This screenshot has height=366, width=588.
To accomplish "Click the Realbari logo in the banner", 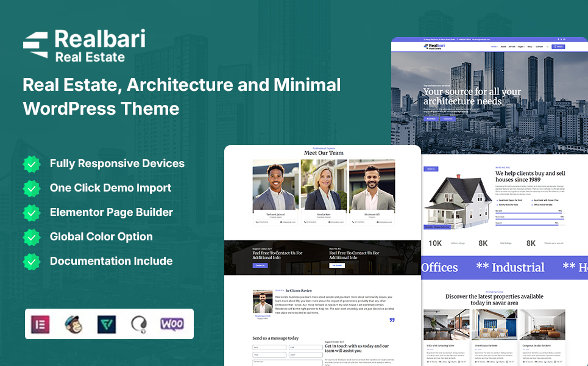I will point(83,46).
